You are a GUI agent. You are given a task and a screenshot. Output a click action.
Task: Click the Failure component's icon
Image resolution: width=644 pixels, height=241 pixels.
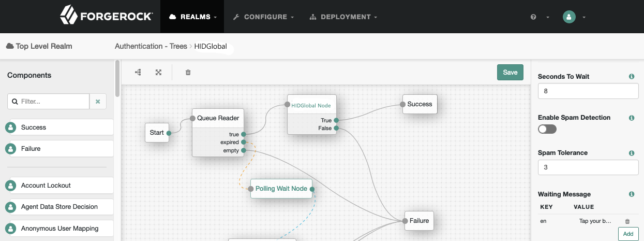coord(10,149)
